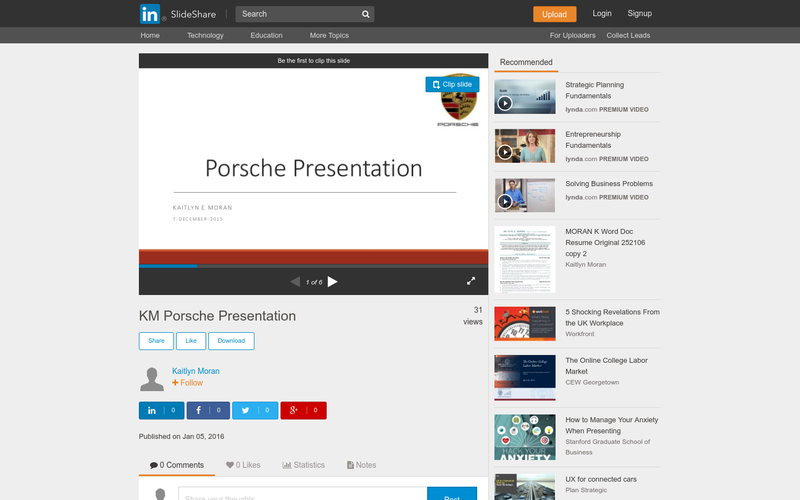
Task: Open MORAN K Word Doc Resume title link
Action: coord(605,242)
